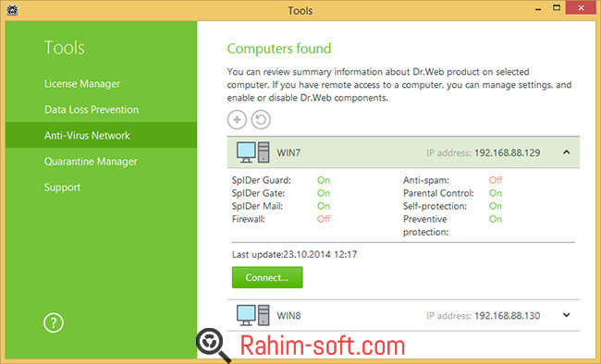
Task: Open Quarantine Manager section
Action: click(x=91, y=162)
